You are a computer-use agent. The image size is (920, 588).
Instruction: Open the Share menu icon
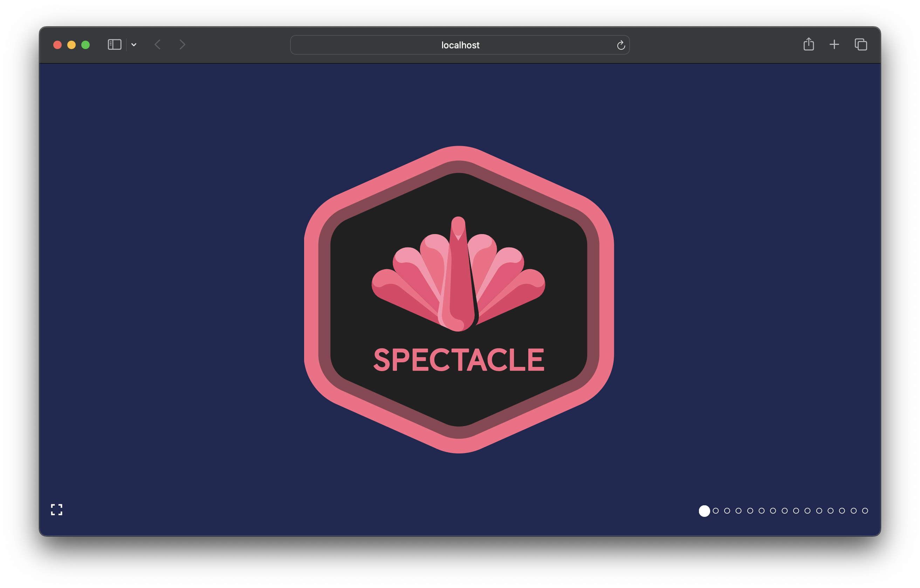click(x=809, y=44)
